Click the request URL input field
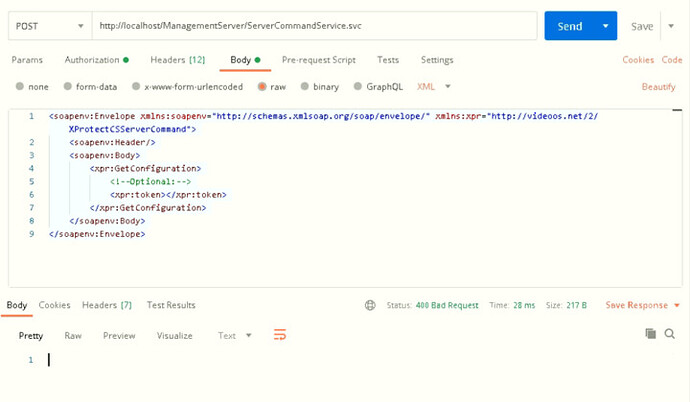Image resolution: width=690 pixels, height=402 pixels. (315, 26)
